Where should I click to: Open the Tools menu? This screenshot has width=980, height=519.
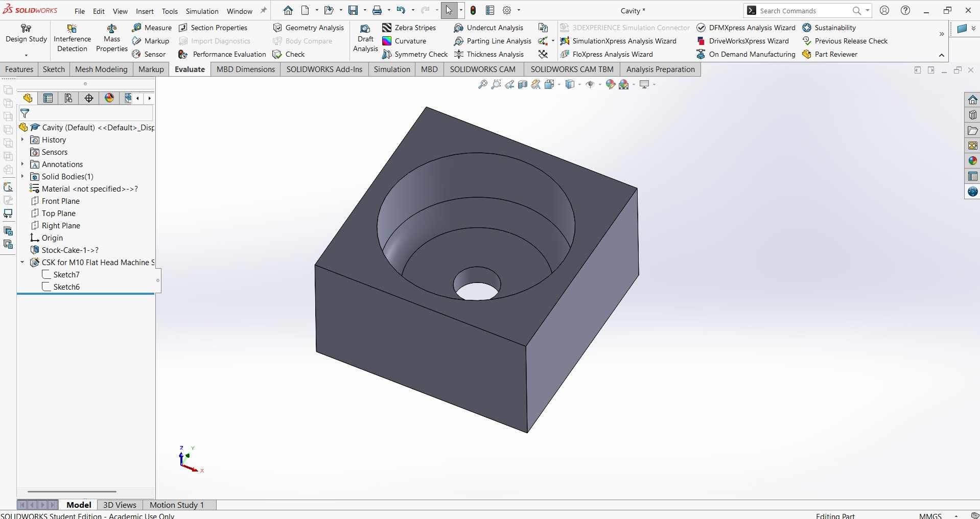tap(170, 11)
